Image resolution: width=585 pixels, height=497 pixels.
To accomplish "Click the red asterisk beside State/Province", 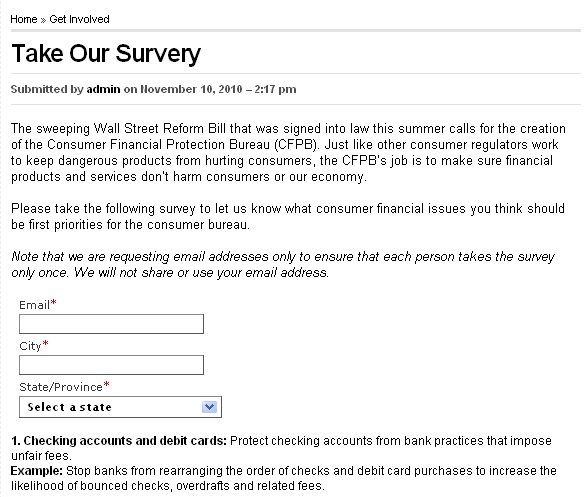I will click(107, 384).
